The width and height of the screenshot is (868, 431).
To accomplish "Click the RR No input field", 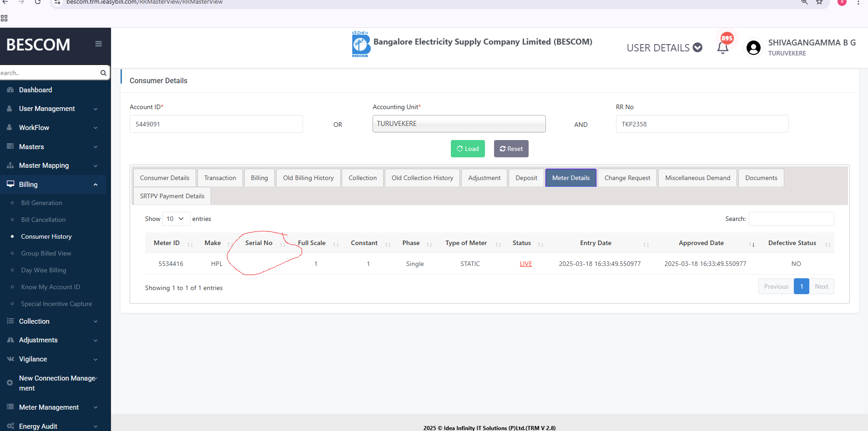I will [701, 124].
